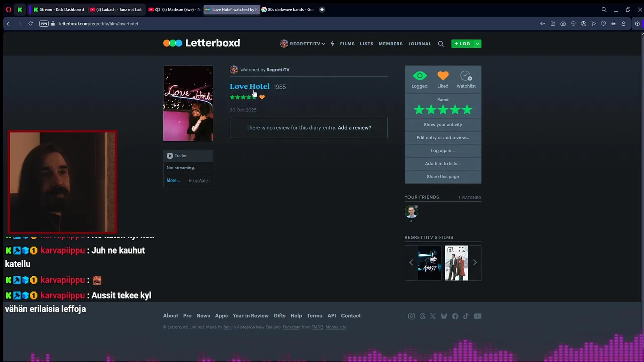Open the FILMS menu
This screenshot has height=362, width=644.
(347, 44)
